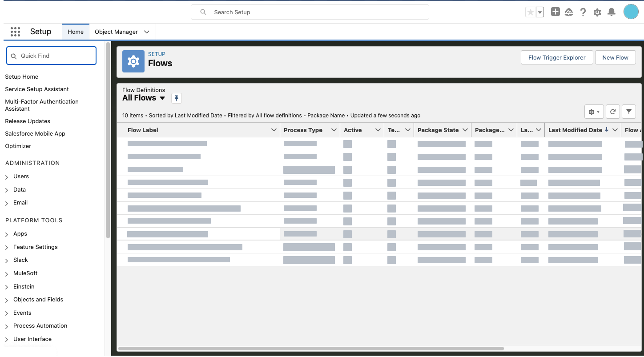Open Setup Home in sidebar
The height and width of the screenshot is (357, 644).
[x=21, y=77]
